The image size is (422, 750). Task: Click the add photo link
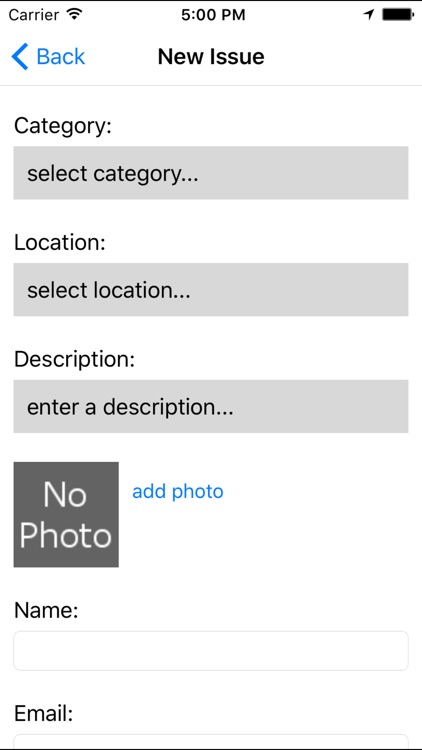pyautogui.click(x=178, y=492)
